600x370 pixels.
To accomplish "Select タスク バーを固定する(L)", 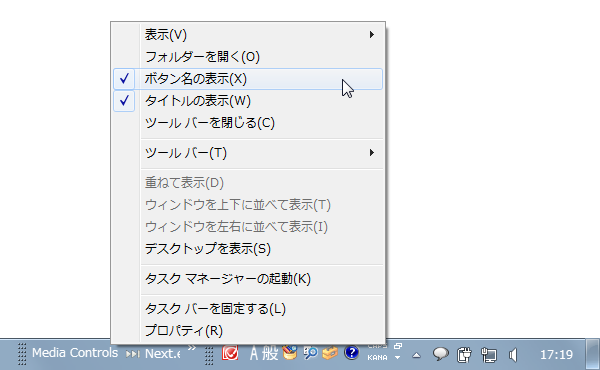I will point(248,308).
